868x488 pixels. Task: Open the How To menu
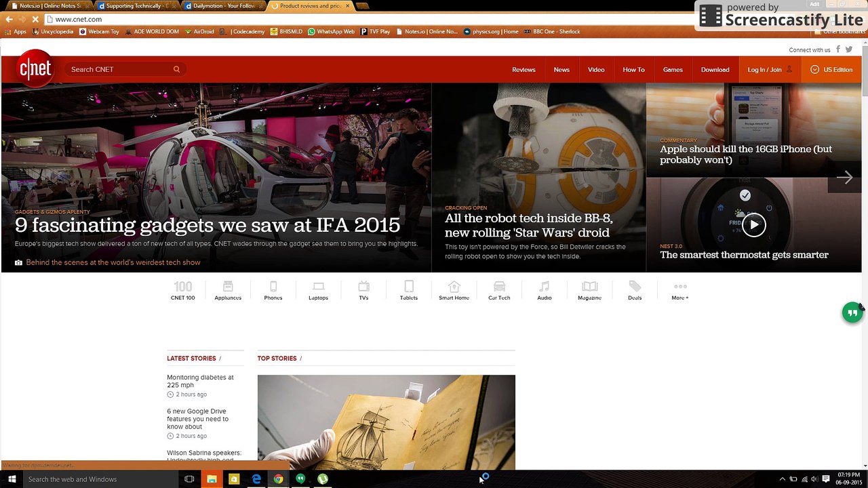click(x=634, y=69)
